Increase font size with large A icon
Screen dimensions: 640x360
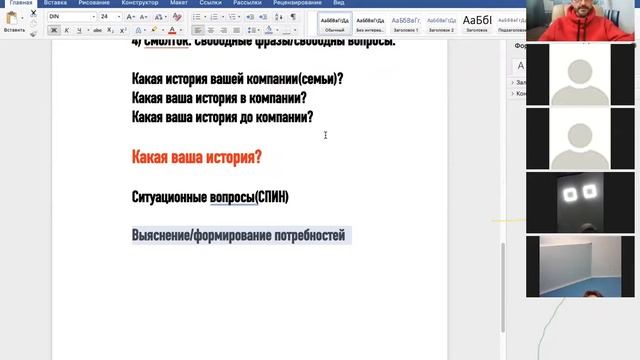pos(130,17)
